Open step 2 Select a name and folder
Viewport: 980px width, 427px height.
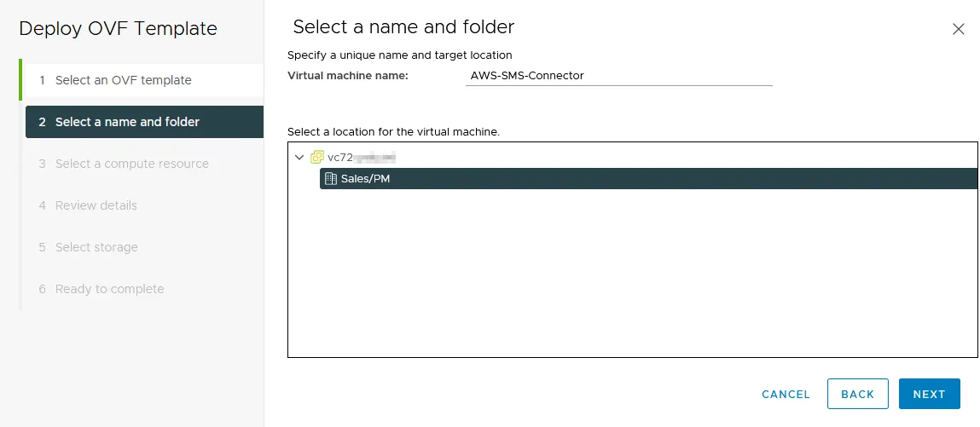(x=127, y=122)
